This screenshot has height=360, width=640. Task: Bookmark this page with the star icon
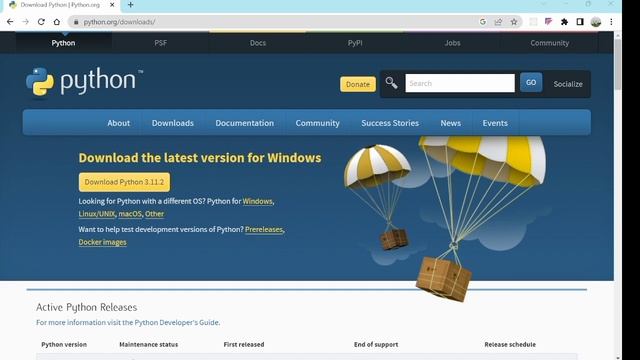514,22
